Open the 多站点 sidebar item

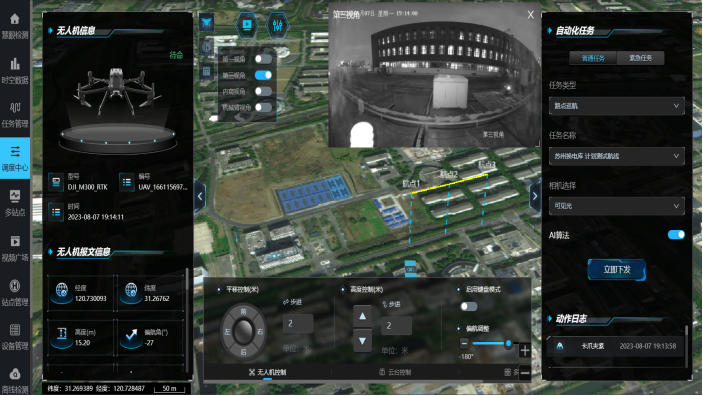15,203
